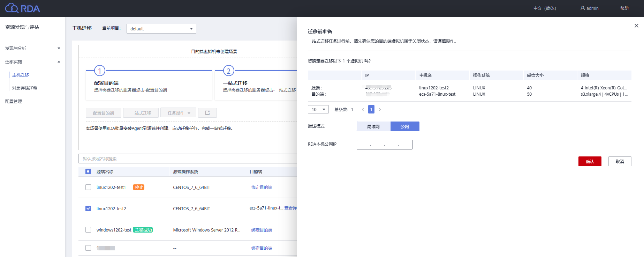Click the RDA logo icon
The height and width of the screenshot is (257, 644).
click(x=12, y=8)
